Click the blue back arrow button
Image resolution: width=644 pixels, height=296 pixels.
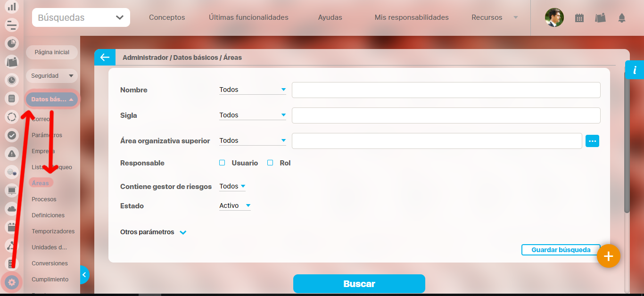click(x=104, y=58)
